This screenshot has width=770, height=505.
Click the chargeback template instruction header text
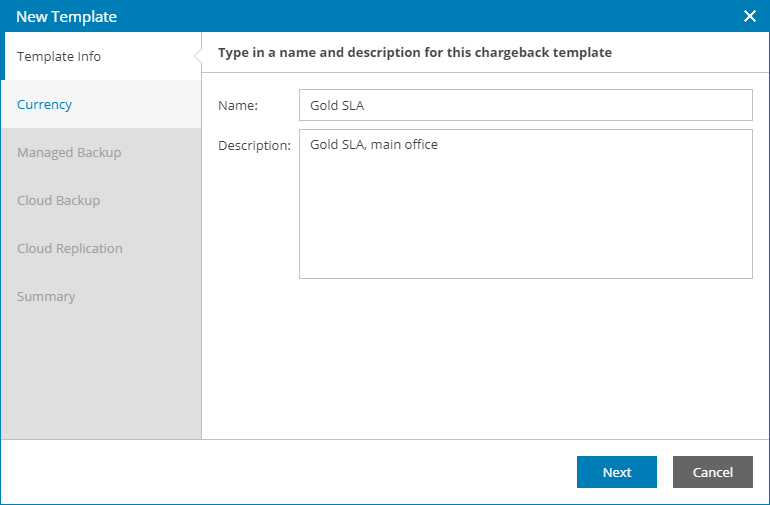click(x=415, y=52)
